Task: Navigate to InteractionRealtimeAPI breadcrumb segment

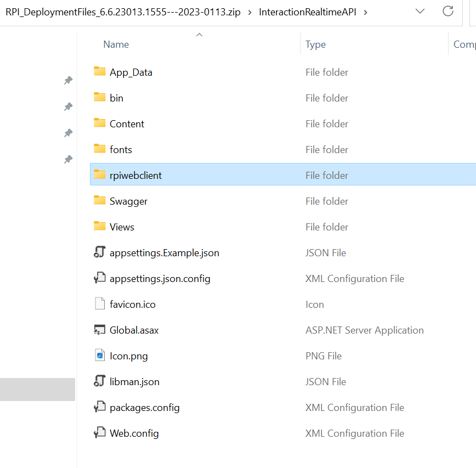Action: point(307,12)
